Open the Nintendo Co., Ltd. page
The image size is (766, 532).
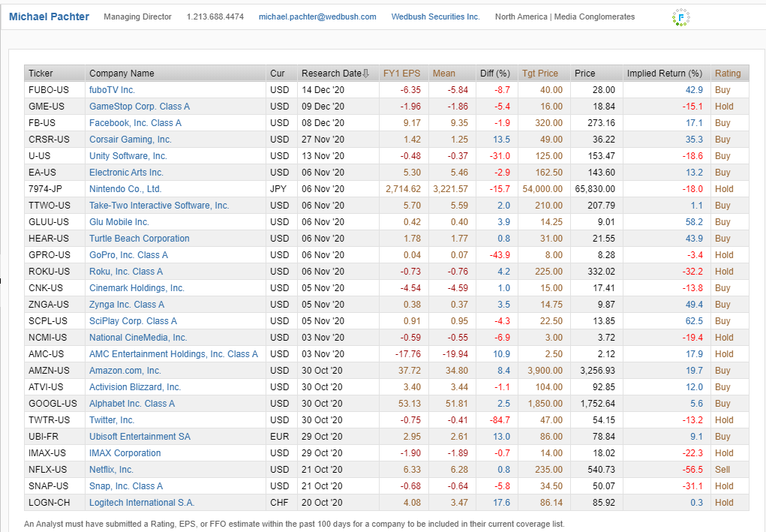[125, 188]
